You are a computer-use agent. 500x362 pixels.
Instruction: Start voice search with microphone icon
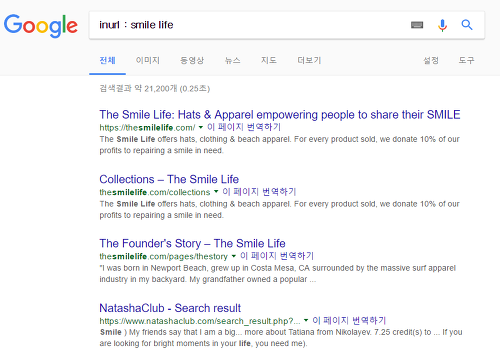[442, 25]
